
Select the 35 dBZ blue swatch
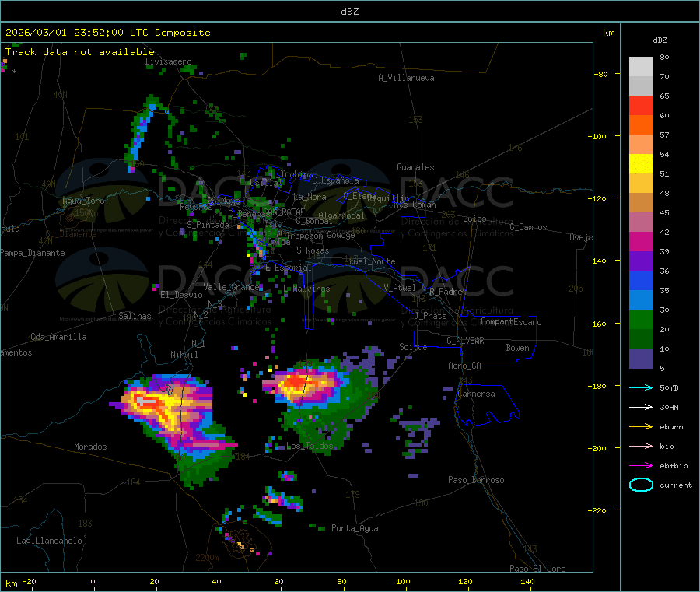(x=641, y=280)
